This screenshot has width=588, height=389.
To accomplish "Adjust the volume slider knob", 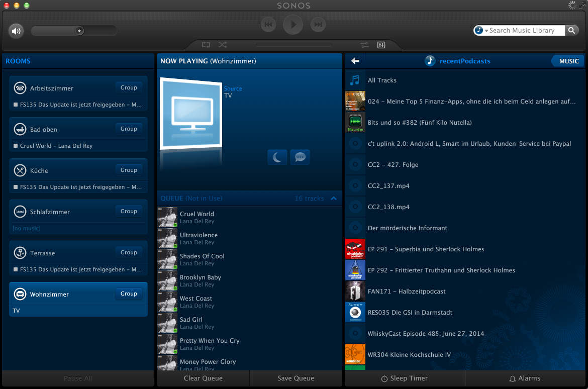I will click(x=79, y=31).
